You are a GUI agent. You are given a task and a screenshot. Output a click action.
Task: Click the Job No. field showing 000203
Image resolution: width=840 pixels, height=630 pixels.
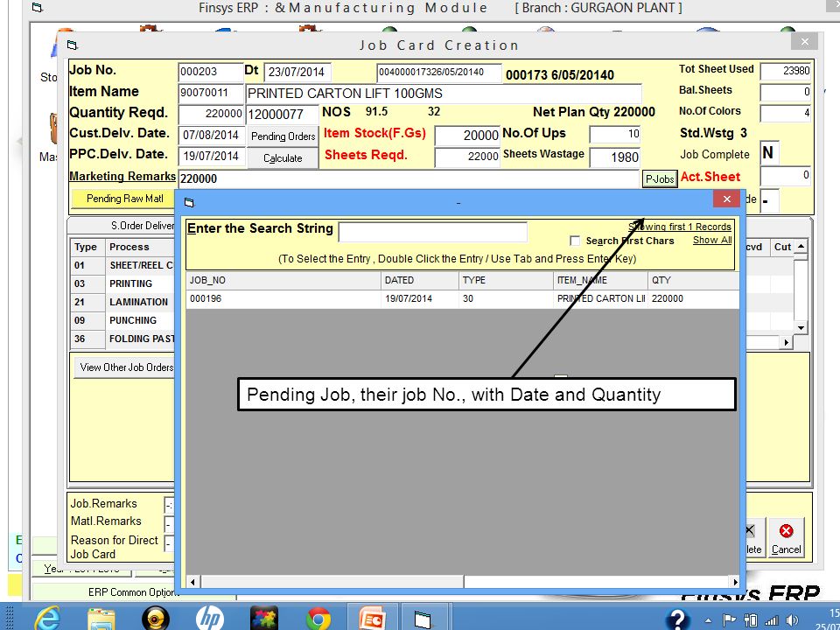tap(211, 72)
